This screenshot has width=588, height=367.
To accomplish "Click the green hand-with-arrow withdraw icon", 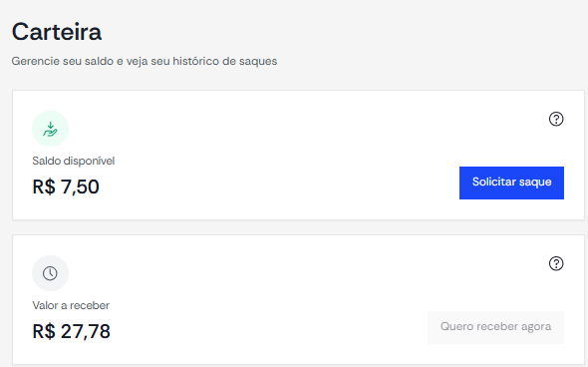I will click(50, 129).
